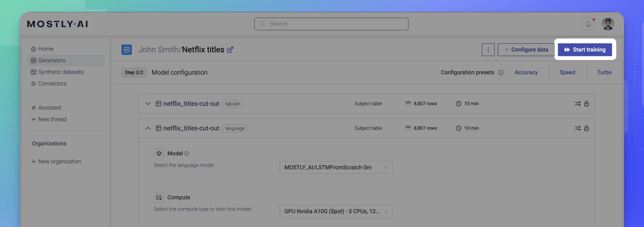Open the language model dropdown
Image resolution: width=644 pixels, height=227 pixels.
(x=336, y=167)
